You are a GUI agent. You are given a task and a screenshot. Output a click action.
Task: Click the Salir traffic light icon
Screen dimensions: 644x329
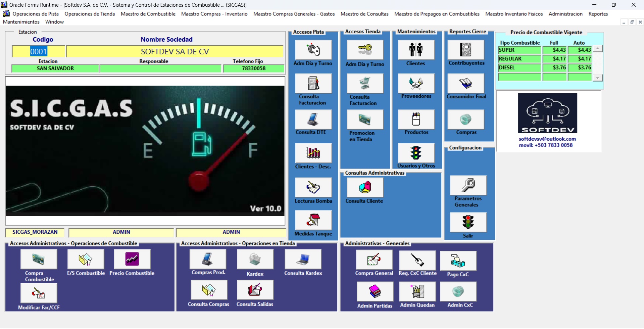tap(468, 222)
